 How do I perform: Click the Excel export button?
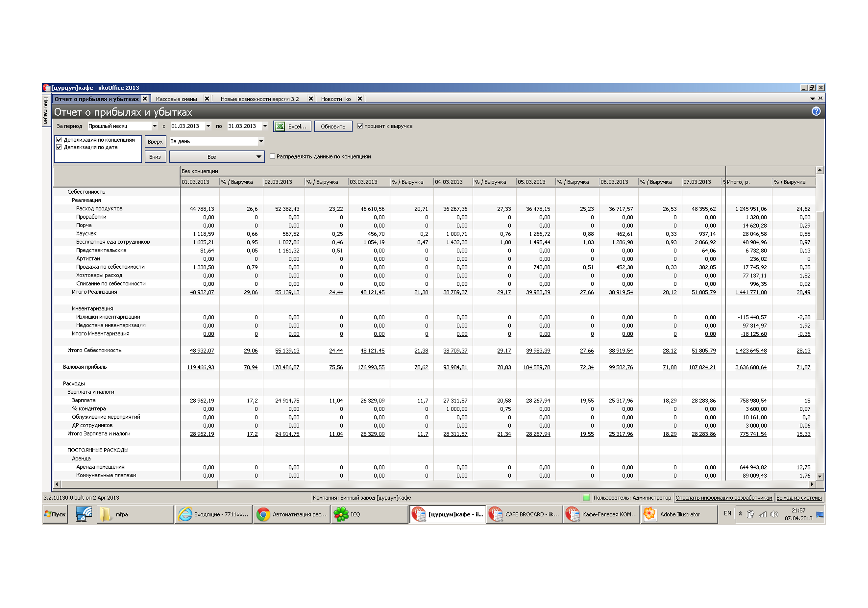[292, 126]
